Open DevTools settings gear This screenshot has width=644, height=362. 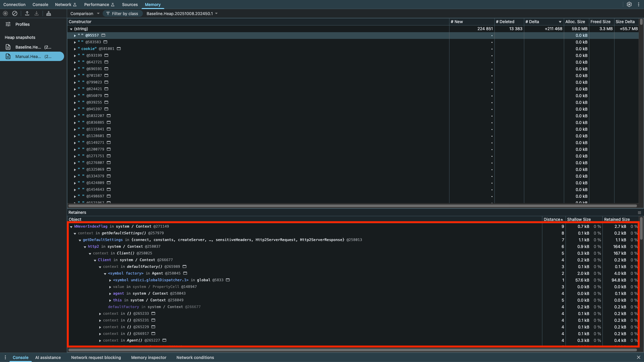point(629,4)
